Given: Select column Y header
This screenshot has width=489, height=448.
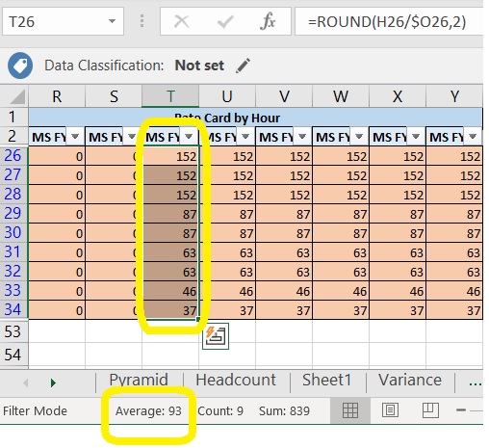Looking at the screenshot, I should [454, 96].
